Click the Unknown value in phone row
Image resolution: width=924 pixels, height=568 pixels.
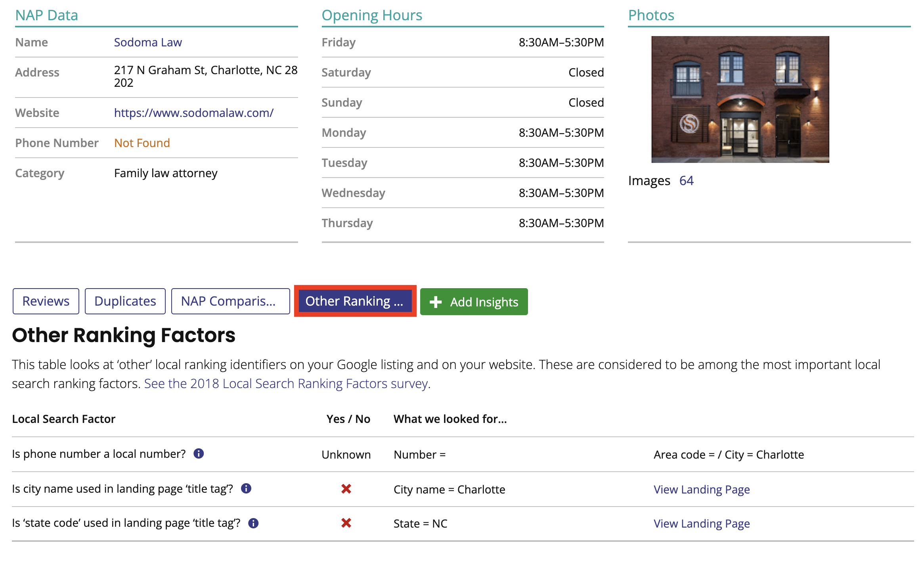click(x=346, y=454)
